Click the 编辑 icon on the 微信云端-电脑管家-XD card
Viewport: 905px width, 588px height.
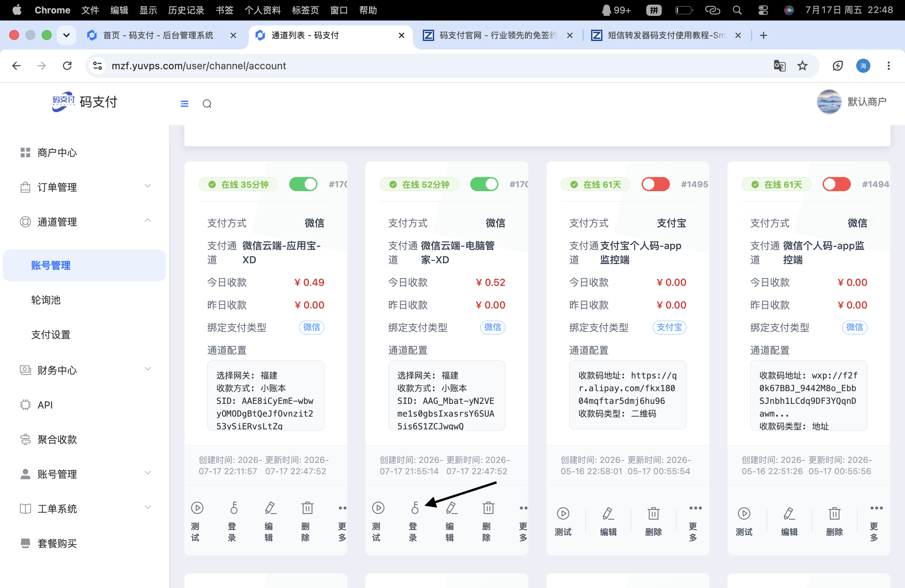click(x=451, y=507)
